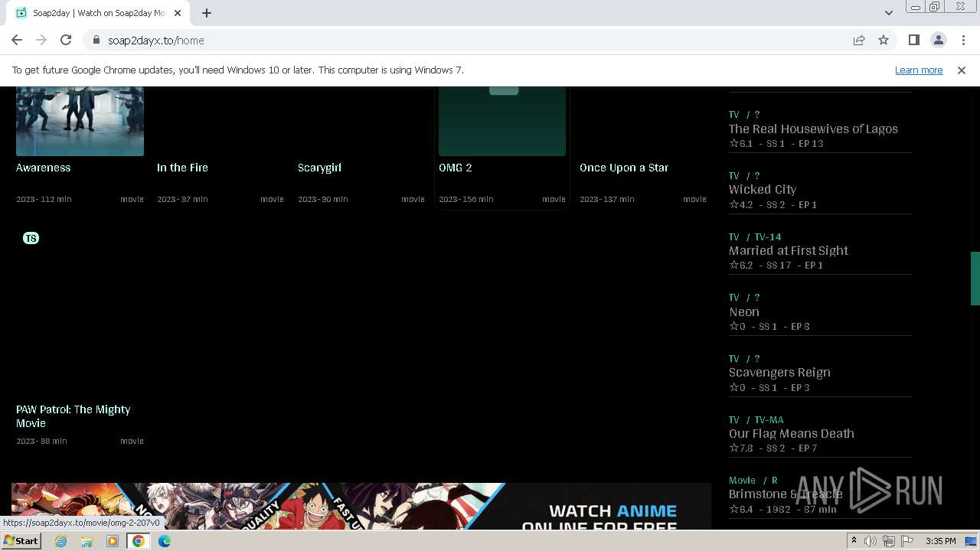Open the clock showing 3:35 PM

click(x=940, y=541)
